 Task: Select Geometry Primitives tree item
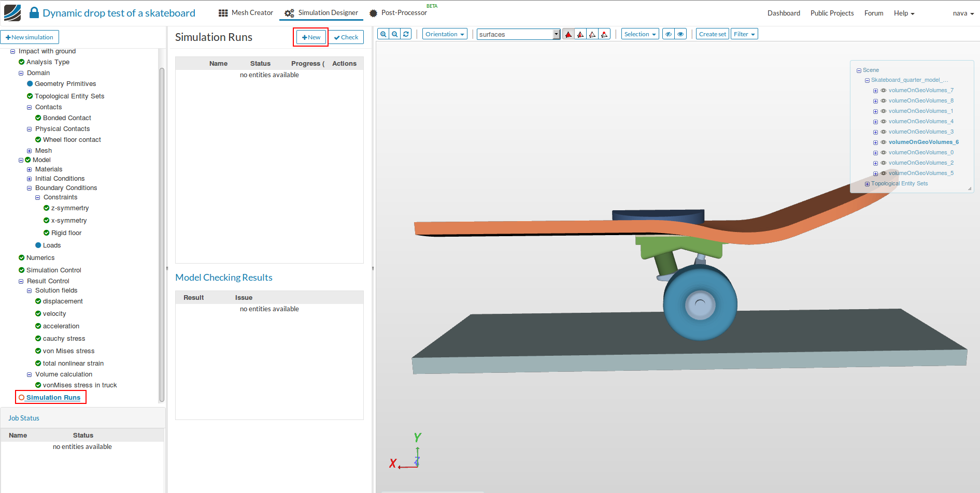tap(65, 84)
